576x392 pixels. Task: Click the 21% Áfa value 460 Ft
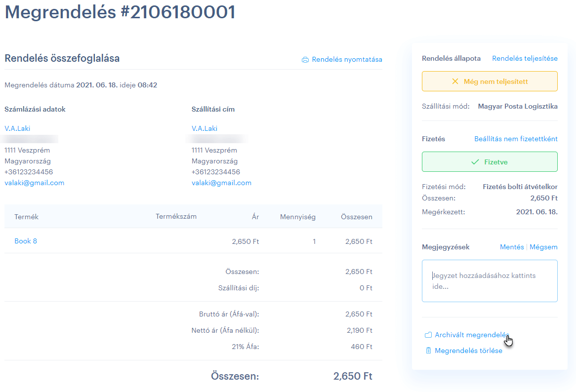pos(362,347)
